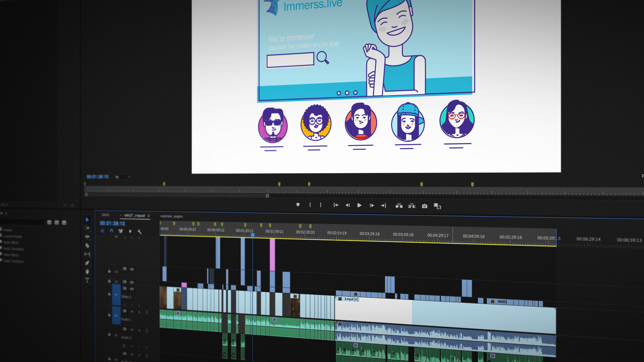Play the sequence in program monitor
Screen dimensions: 644x362
click(x=359, y=205)
